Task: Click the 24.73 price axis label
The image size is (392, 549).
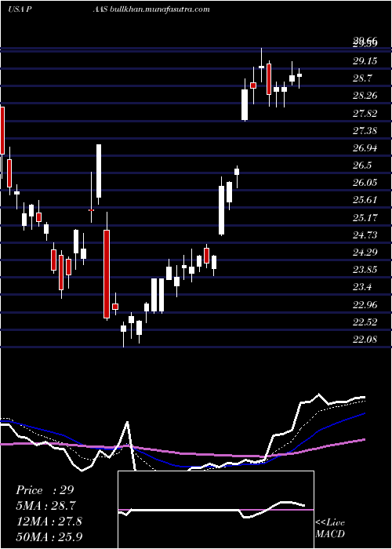Action: pyautogui.click(x=365, y=235)
